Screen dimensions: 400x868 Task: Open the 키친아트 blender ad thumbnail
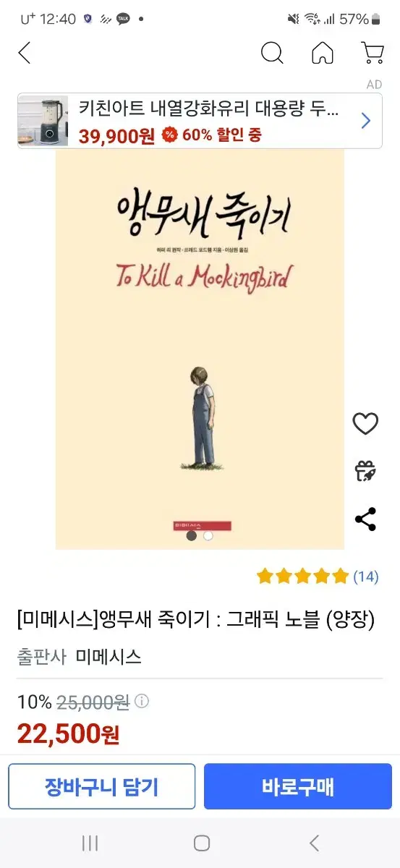tap(43, 121)
